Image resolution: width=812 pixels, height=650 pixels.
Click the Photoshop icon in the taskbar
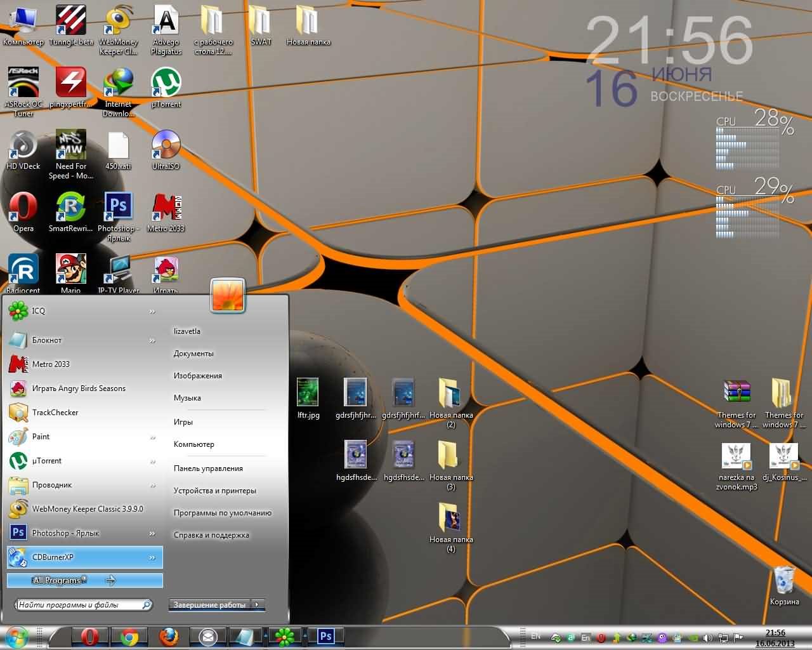point(326,636)
